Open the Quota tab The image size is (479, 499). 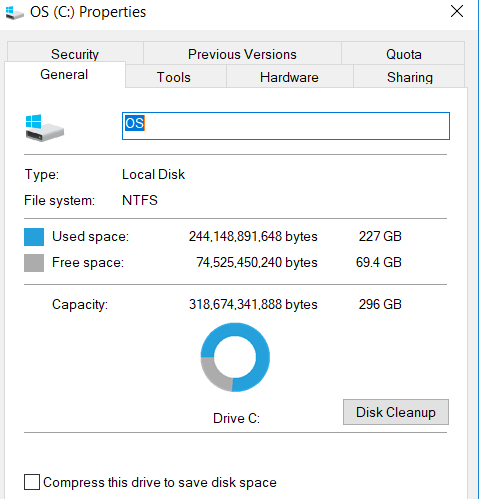click(x=403, y=53)
